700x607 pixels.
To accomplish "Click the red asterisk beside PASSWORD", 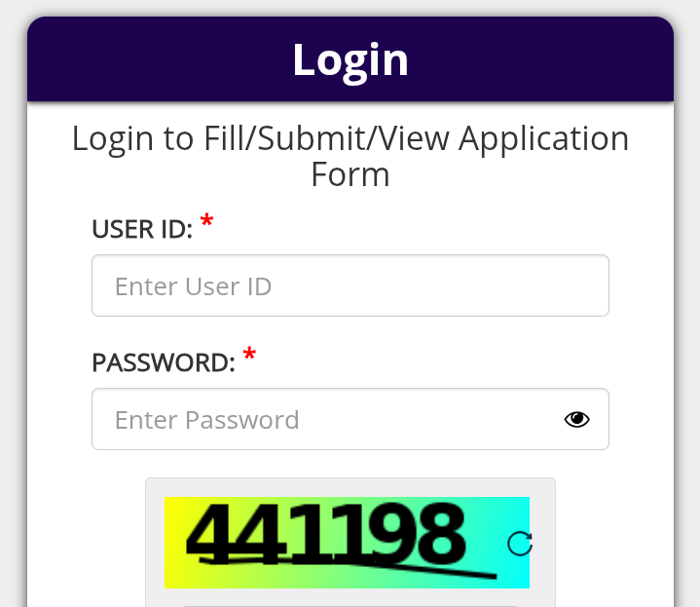I will click(x=249, y=357).
